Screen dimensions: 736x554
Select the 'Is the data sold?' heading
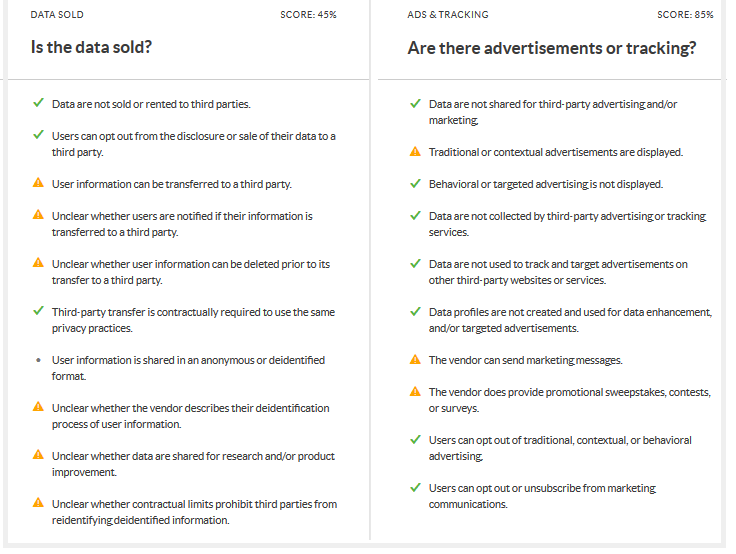(91, 47)
